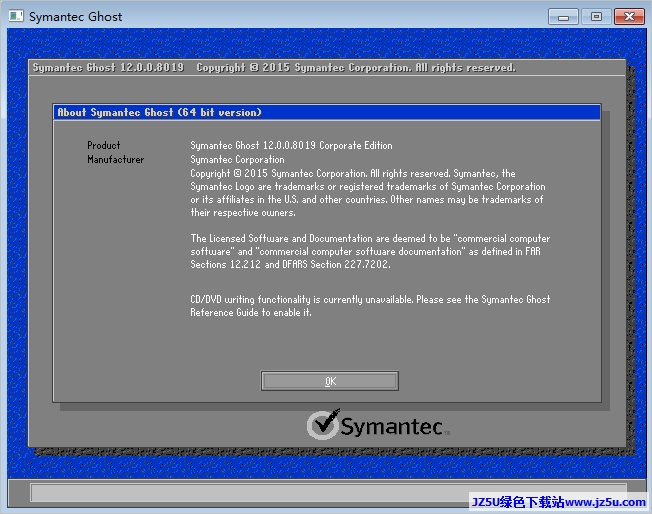Close the Symantec Ghost window
Image resolution: width=652 pixels, height=514 pixels.
(629, 17)
